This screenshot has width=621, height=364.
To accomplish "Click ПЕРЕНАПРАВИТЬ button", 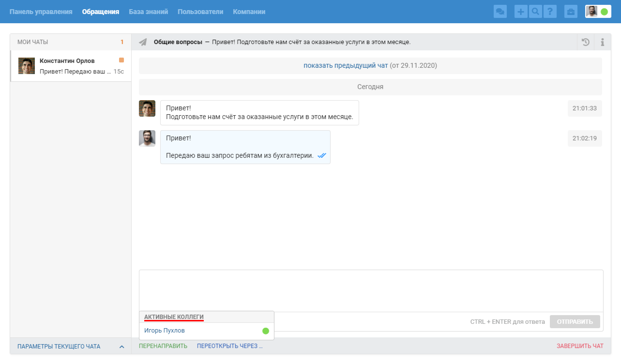I will (x=163, y=346).
